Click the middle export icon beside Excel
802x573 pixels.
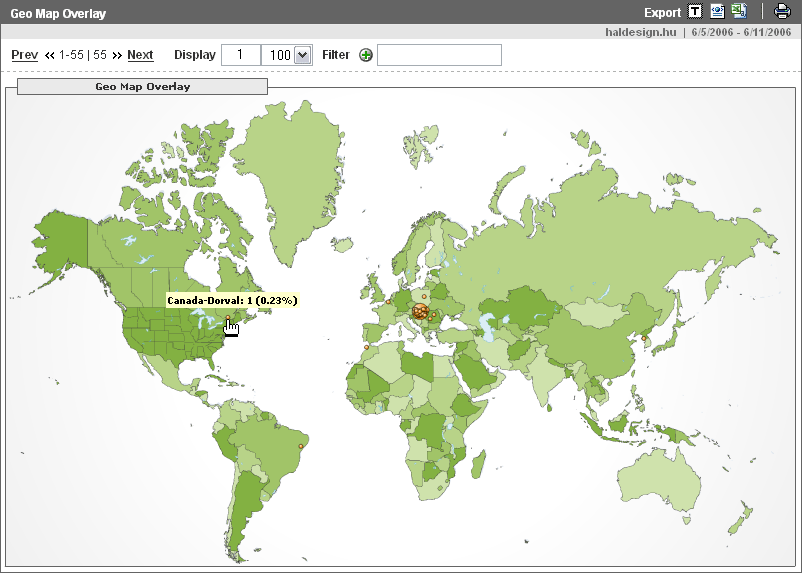coord(717,12)
